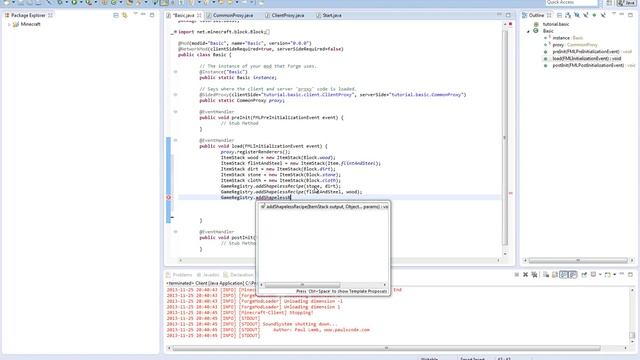The height and width of the screenshot is (360, 640).
Task: Open Display Selected Console dropdown
Action: (600, 275)
